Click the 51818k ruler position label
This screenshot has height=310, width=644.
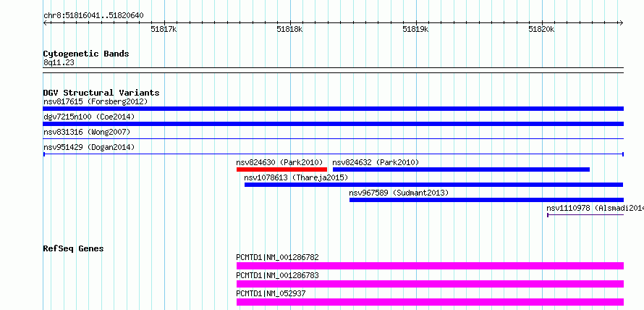coord(289,29)
